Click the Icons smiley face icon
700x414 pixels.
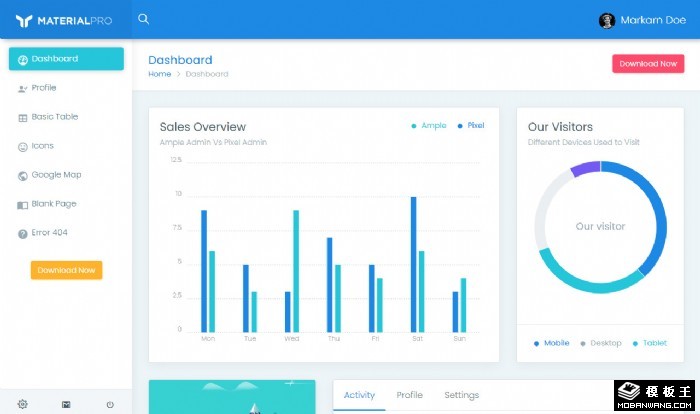click(23, 146)
